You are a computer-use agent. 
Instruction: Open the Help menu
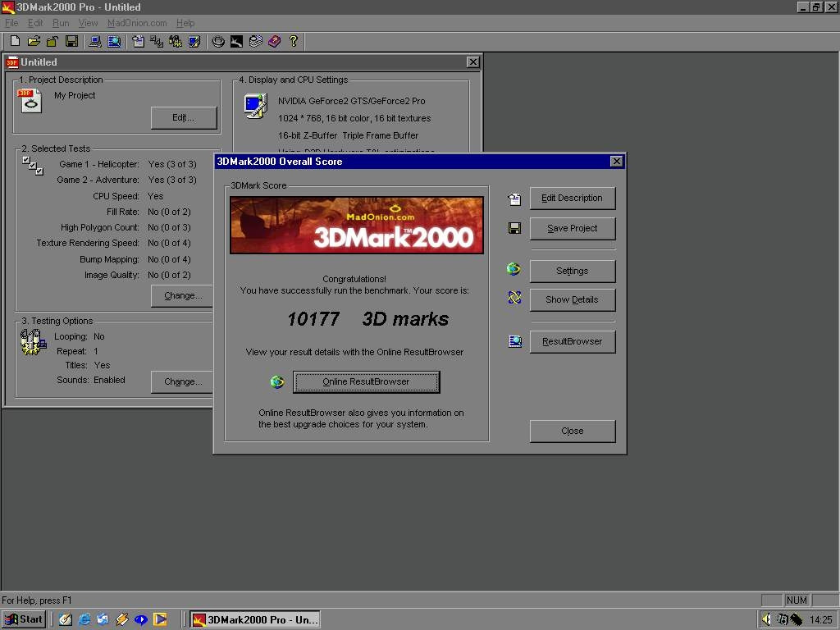[185, 23]
